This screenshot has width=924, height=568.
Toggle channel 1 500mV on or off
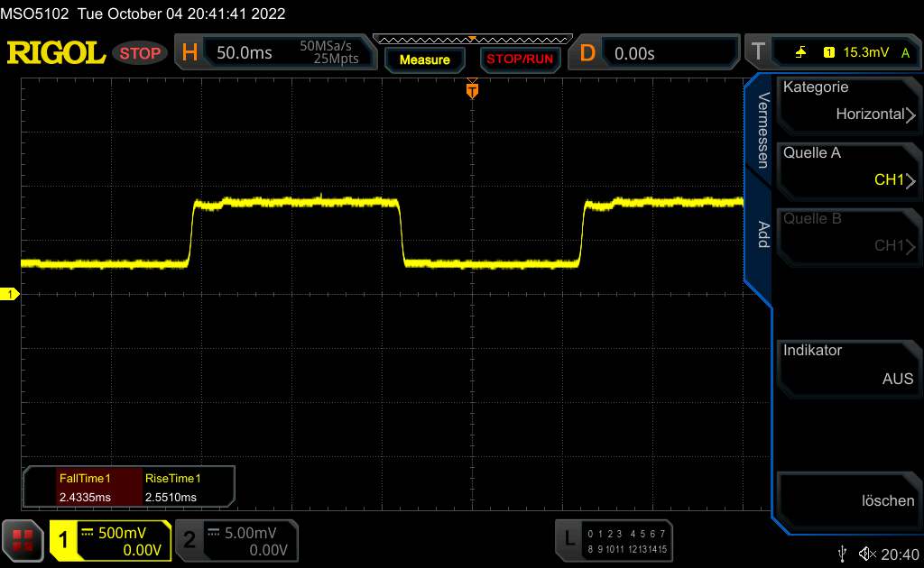pyautogui.click(x=110, y=540)
